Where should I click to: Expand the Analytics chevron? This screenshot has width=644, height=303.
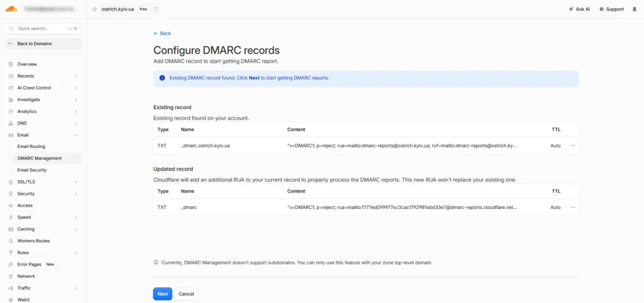coord(75,111)
